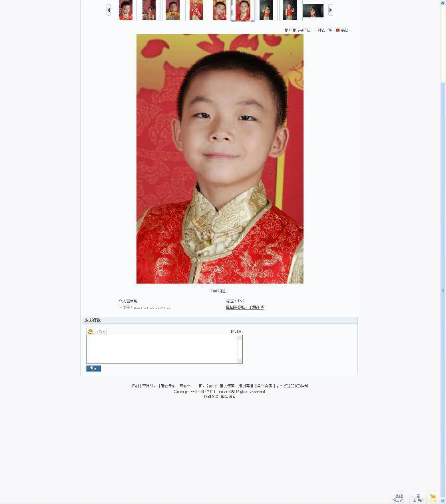The height and width of the screenshot is (504, 446).
Task: Click the underlined link below the photo
Action: click(245, 308)
